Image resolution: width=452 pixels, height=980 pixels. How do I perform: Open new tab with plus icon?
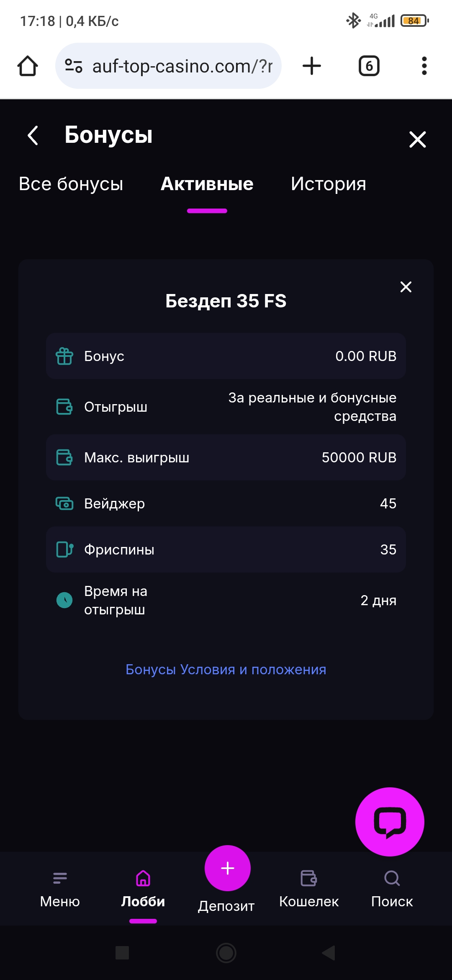pos(312,66)
